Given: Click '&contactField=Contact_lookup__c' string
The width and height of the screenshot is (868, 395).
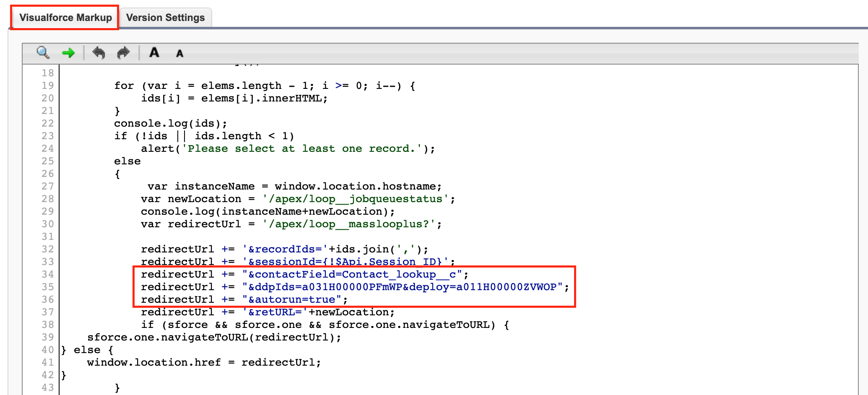Looking at the screenshot, I should [x=352, y=274].
